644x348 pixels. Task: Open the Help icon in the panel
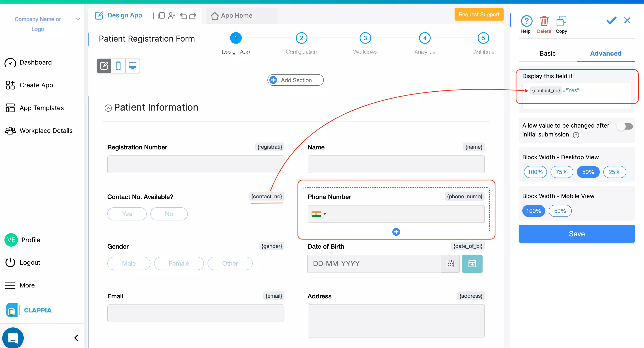click(526, 21)
